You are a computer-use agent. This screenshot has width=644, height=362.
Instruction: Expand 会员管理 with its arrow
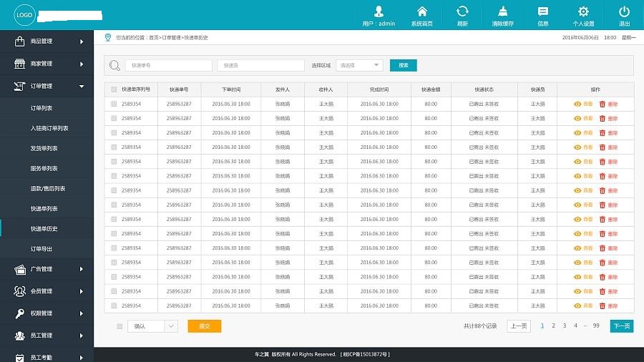click(82, 291)
